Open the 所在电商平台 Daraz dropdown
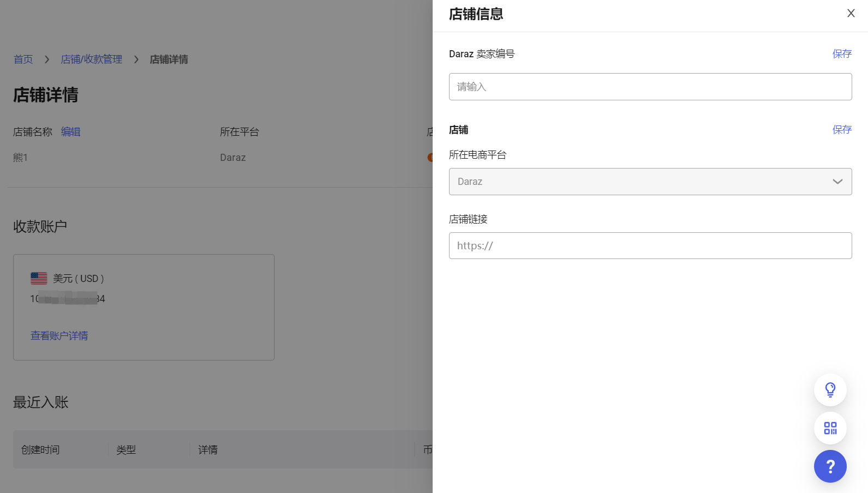 point(643,182)
